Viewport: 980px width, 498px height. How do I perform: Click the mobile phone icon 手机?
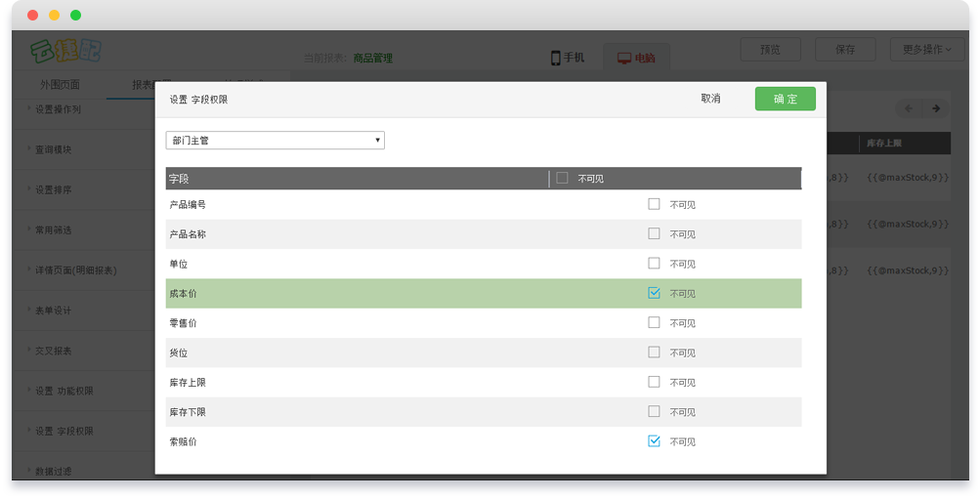coord(556,58)
